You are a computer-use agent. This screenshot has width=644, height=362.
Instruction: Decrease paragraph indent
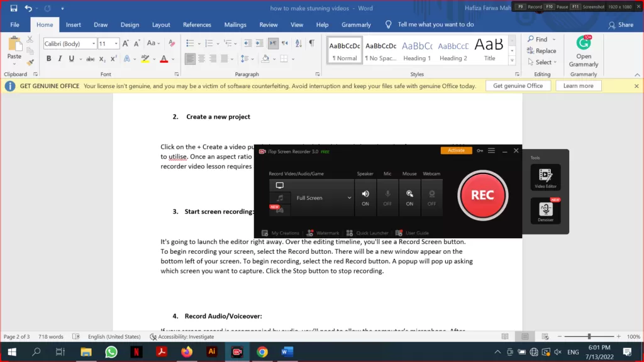click(248, 43)
